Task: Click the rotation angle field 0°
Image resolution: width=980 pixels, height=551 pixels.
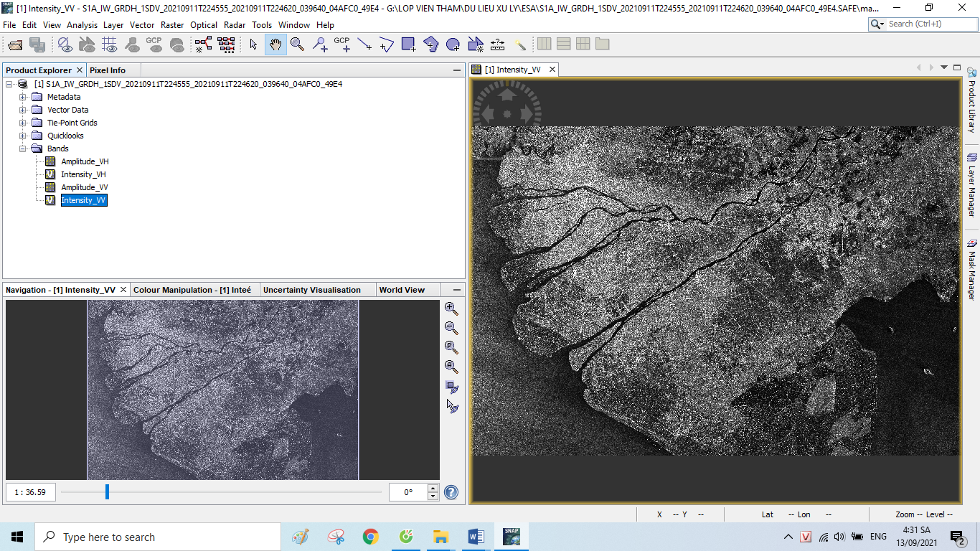Action: 407,492
